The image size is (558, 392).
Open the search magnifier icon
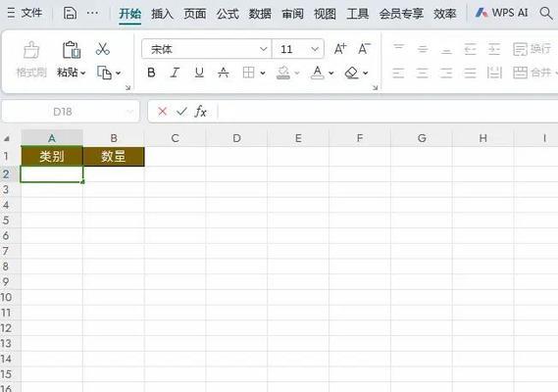tap(545, 13)
